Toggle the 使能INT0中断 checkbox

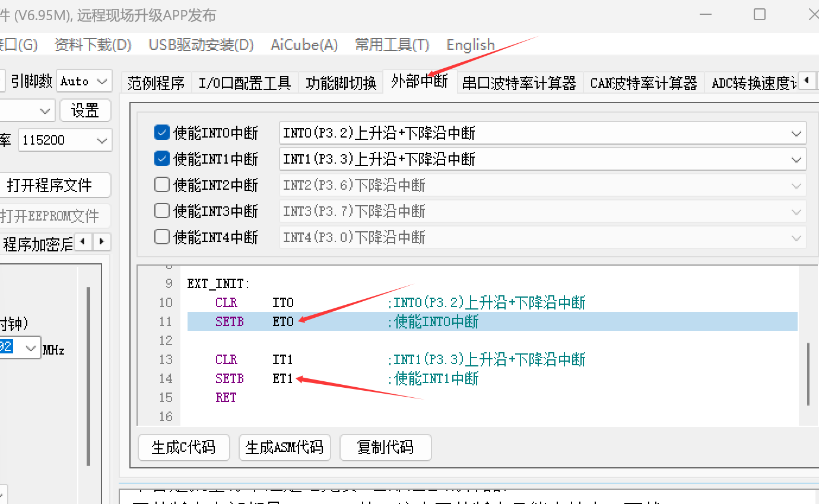tap(162, 133)
